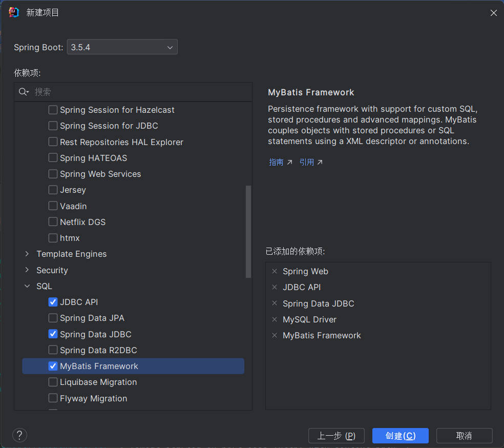Enable Rest Repositories HAL Explorer
Image resolution: width=504 pixels, height=448 pixels.
click(x=53, y=141)
